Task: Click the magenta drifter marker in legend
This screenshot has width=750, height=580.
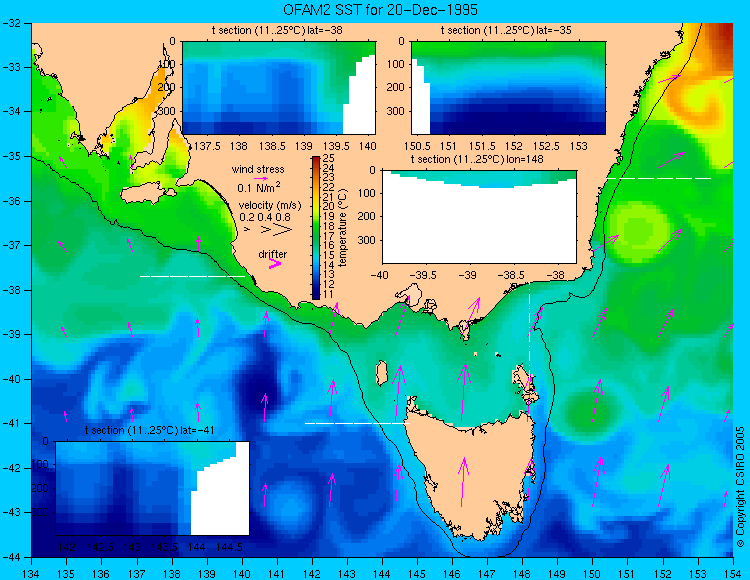Action: coord(275,263)
